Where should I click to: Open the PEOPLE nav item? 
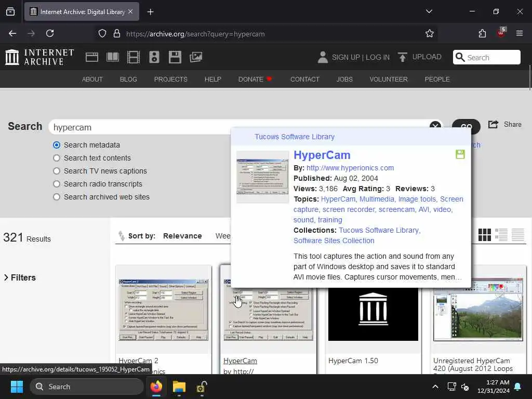[x=437, y=79]
